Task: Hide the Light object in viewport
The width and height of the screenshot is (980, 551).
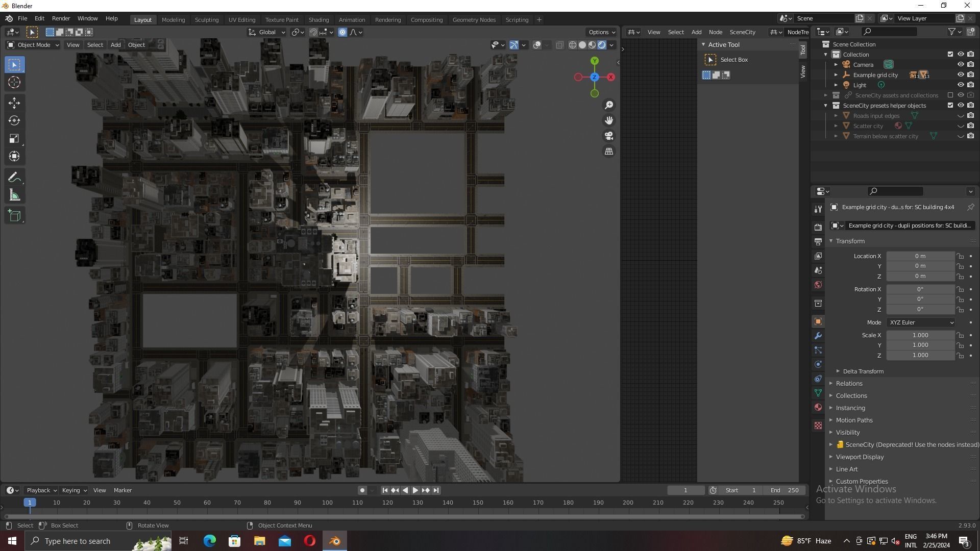Action: (960, 85)
